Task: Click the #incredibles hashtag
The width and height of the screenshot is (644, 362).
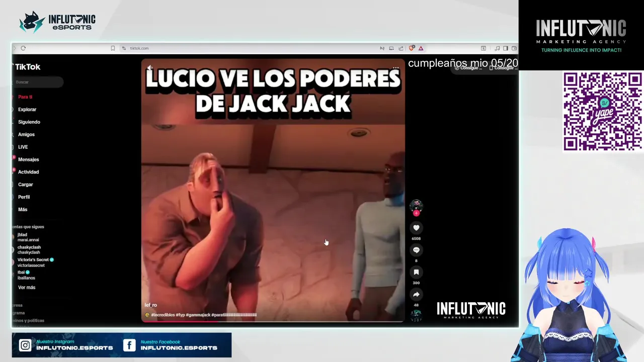Action: 163,315
